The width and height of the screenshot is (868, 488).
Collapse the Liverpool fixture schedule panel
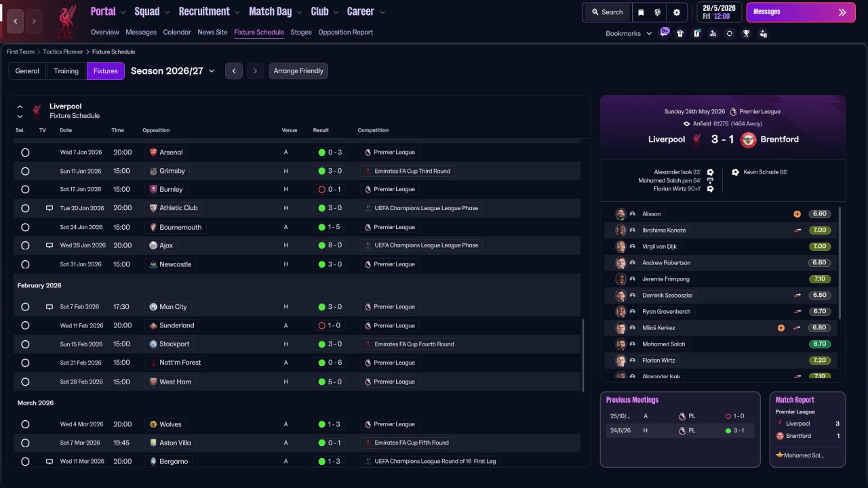click(x=20, y=106)
